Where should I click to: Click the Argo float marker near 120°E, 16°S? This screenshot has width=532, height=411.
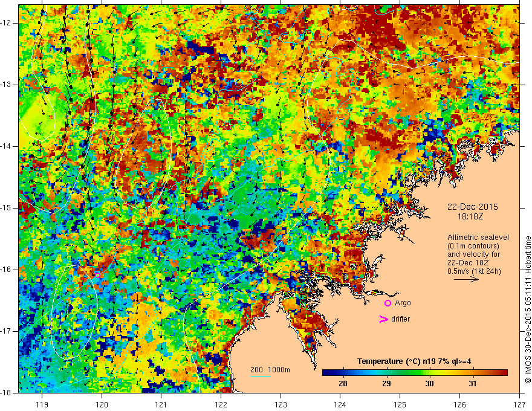coord(97,275)
